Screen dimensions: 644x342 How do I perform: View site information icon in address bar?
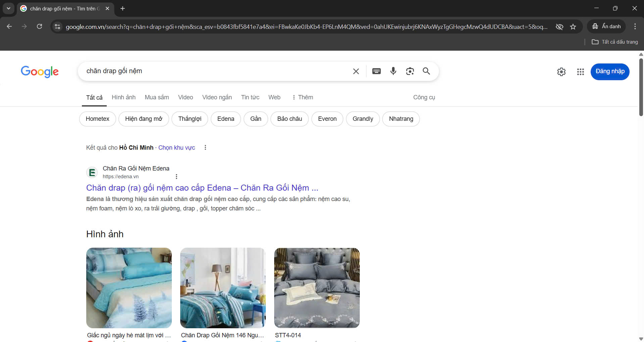point(57,27)
